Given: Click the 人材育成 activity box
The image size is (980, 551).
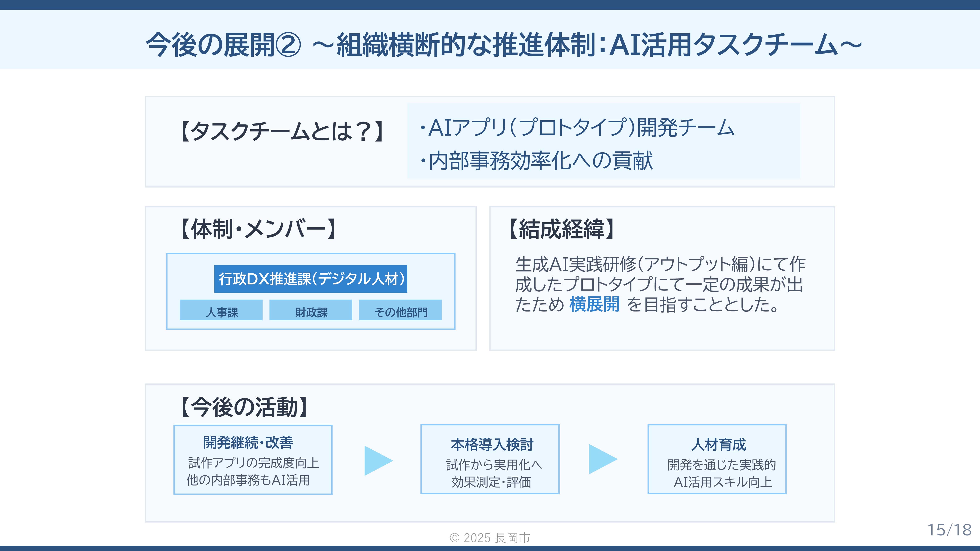Looking at the screenshot, I should [x=717, y=459].
